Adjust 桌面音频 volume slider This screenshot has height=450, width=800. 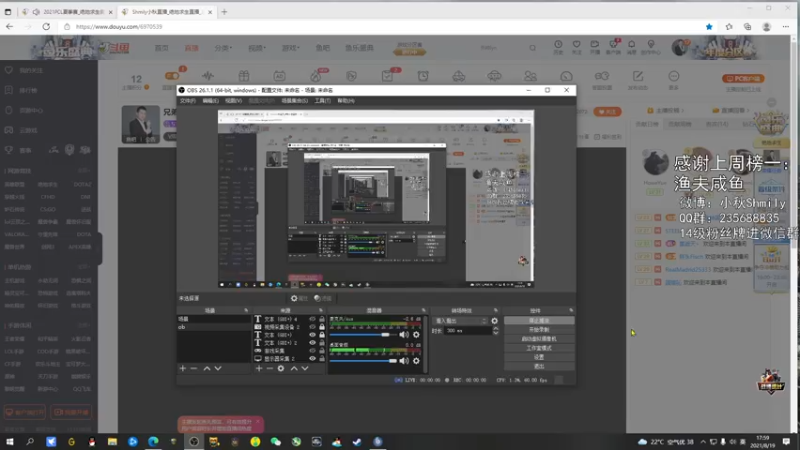pyautogui.click(x=363, y=361)
